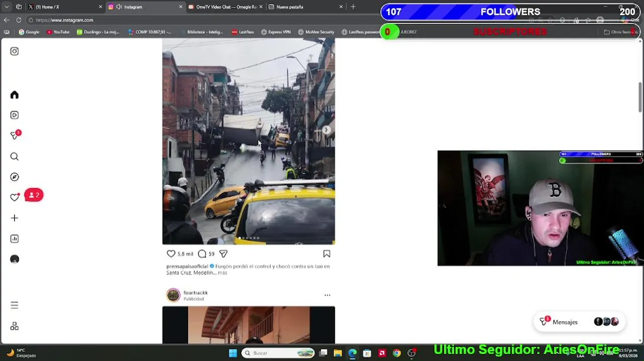Open the weather widget on taskbar

tap(21, 353)
